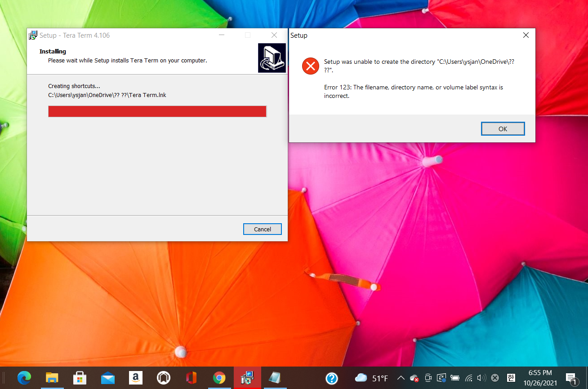Viewport: 588px width, 389px height.
Task: Open the battery status tray icon
Action: click(455, 378)
